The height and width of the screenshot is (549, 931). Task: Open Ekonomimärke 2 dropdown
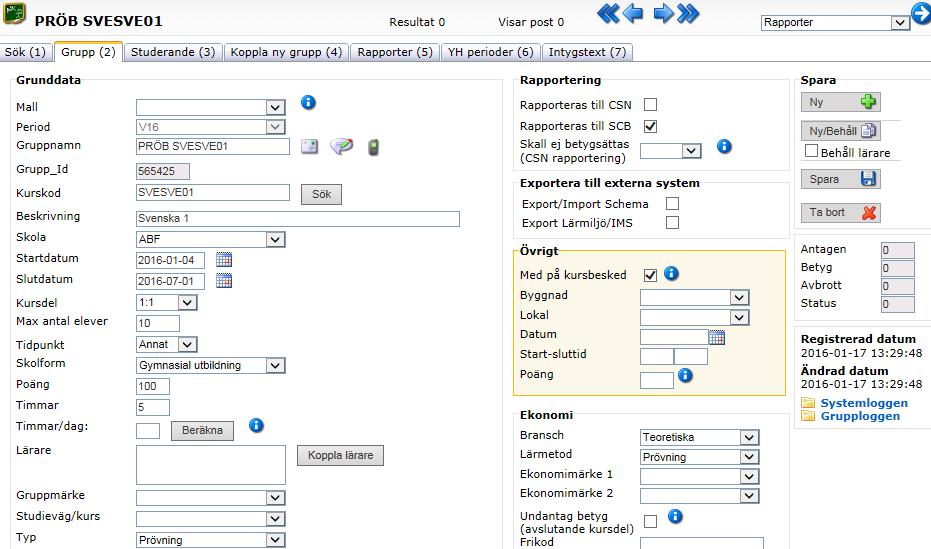tap(699, 496)
